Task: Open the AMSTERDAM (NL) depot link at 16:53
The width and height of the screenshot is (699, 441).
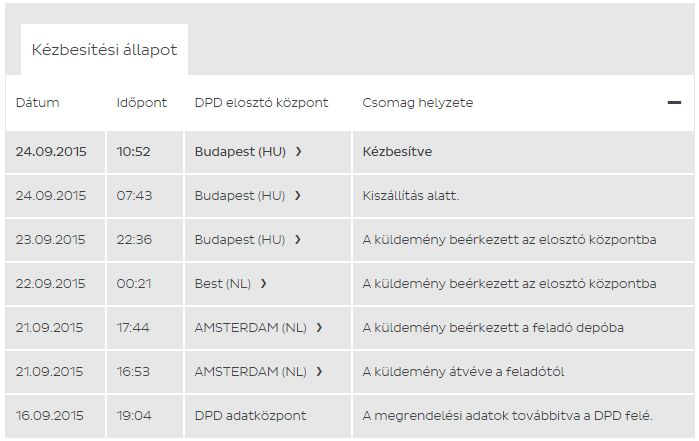Action: coord(251,372)
